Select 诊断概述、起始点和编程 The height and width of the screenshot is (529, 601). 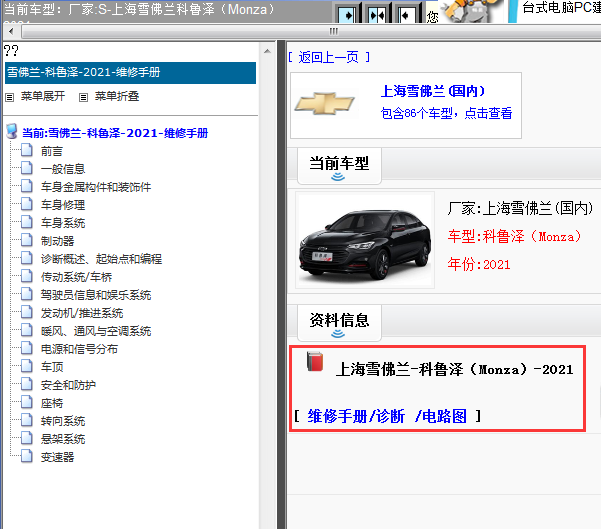pyautogui.click(x=101, y=259)
